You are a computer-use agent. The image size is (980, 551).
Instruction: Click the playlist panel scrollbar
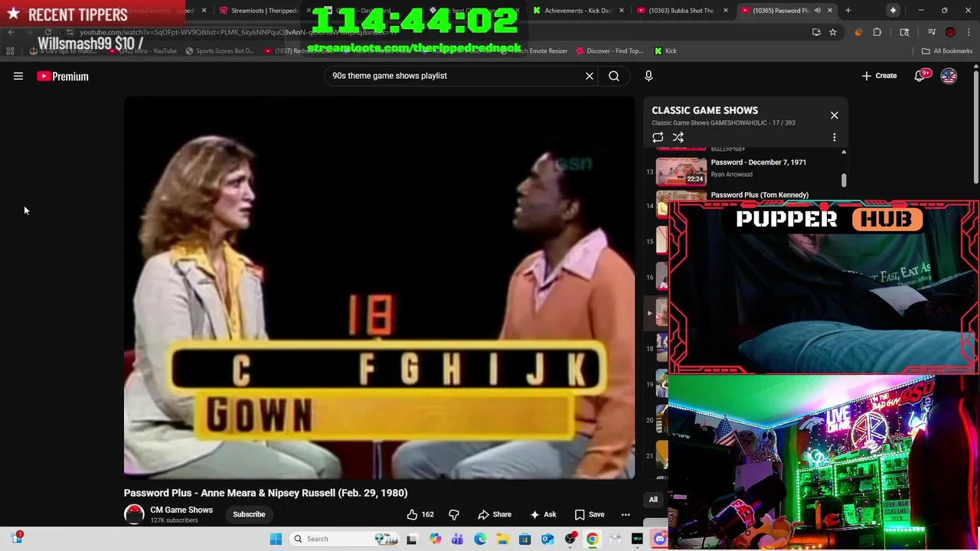pyautogui.click(x=844, y=180)
